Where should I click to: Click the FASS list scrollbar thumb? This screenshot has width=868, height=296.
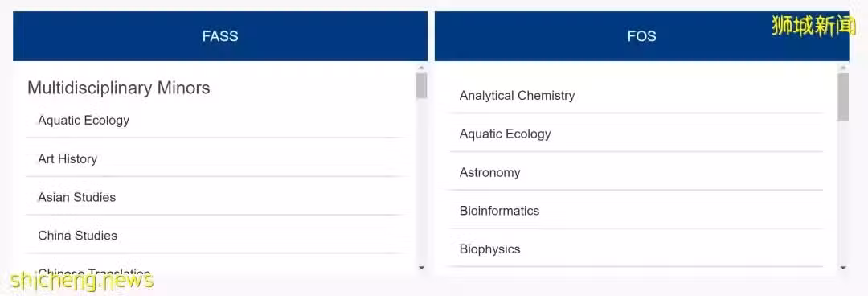point(421,86)
